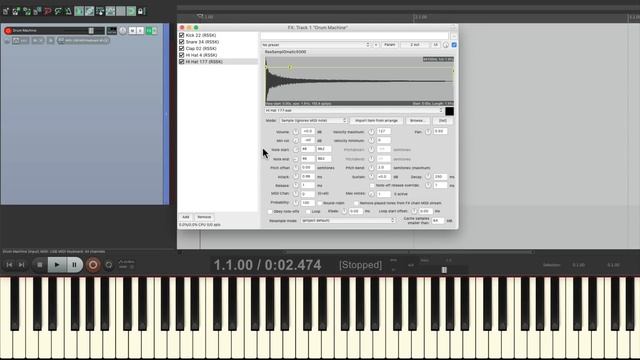Solo the Drum Machine track

pos(140,31)
